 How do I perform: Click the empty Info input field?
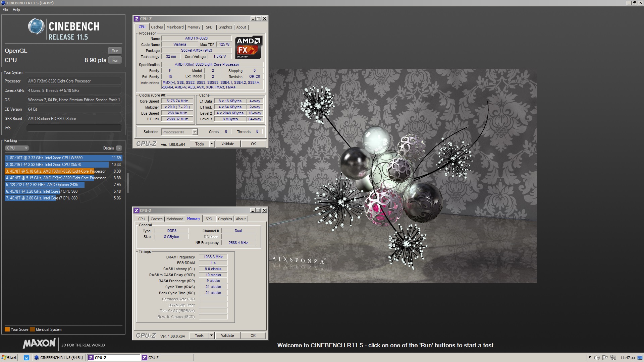pos(74,128)
